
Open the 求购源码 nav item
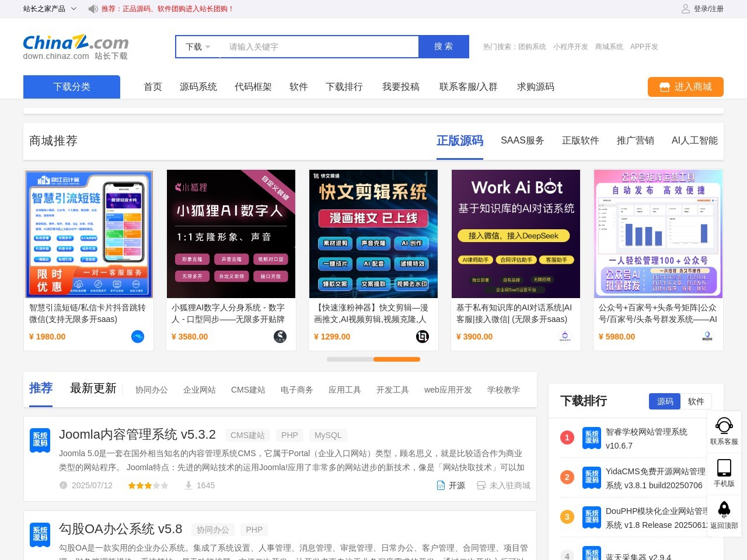(x=536, y=87)
